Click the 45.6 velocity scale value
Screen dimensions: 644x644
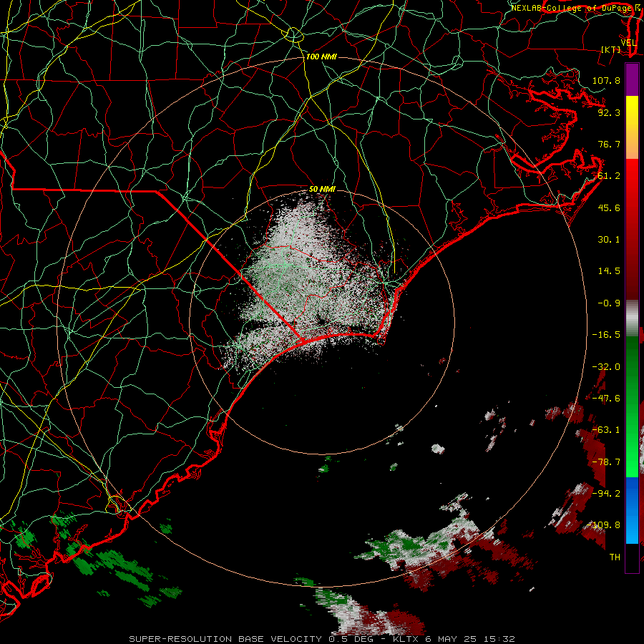(x=609, y=208)
